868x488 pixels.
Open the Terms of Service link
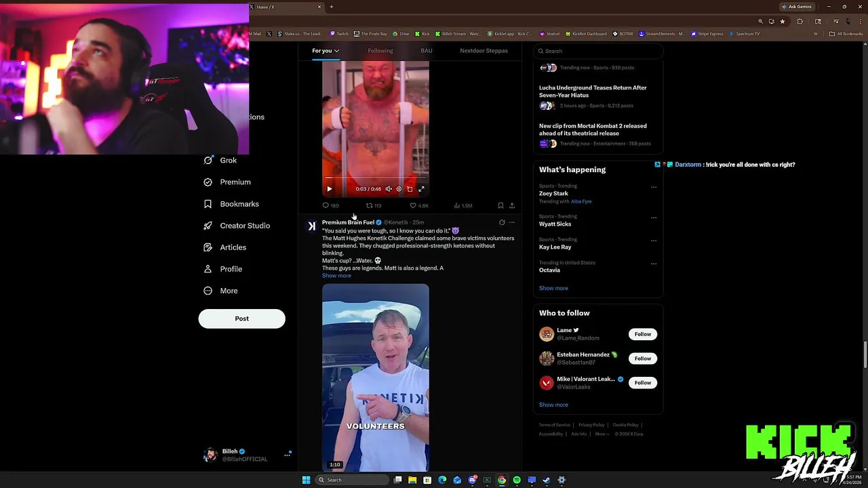pos(555,425)
